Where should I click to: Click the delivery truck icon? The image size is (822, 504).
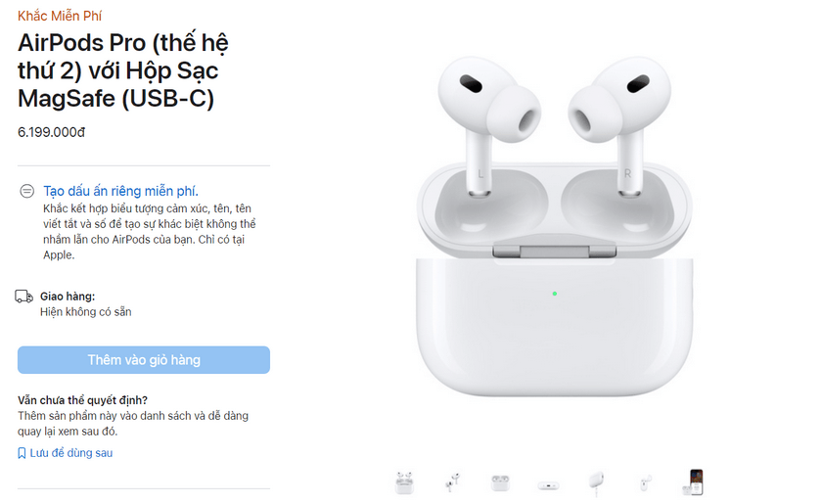(x=23, y=297)
